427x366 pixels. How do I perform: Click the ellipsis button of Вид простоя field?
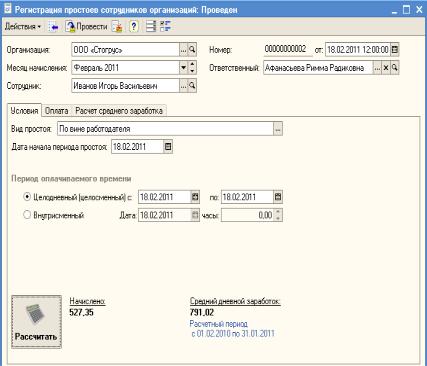tap(278, 129)
